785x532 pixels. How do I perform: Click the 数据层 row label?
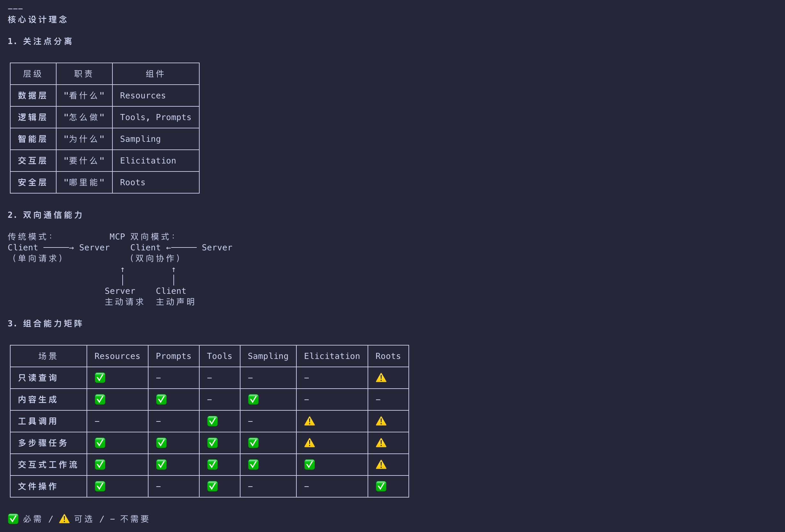point(33,95)
